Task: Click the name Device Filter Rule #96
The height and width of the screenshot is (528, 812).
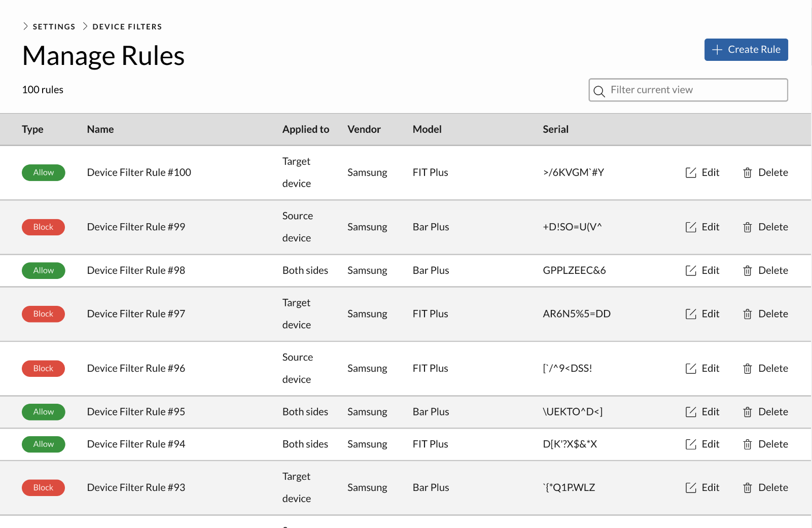Action: point(136,368)
